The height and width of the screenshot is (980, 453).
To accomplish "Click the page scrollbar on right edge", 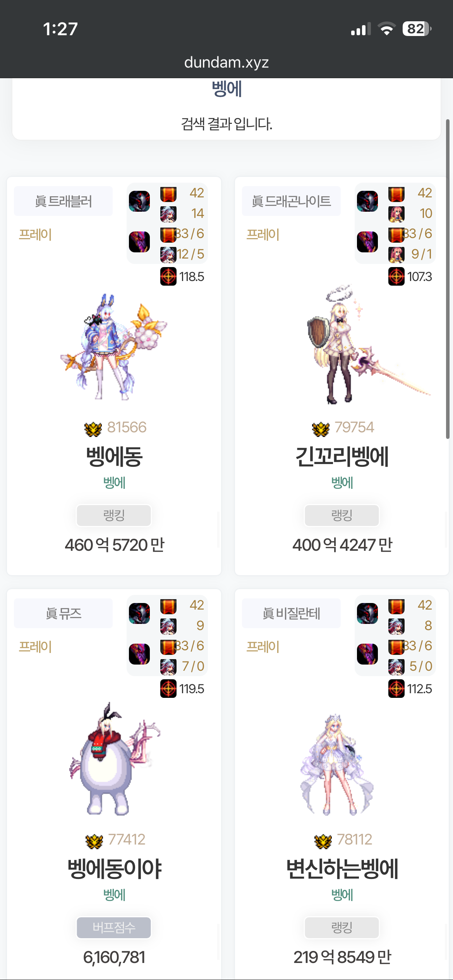I will 448,279.
